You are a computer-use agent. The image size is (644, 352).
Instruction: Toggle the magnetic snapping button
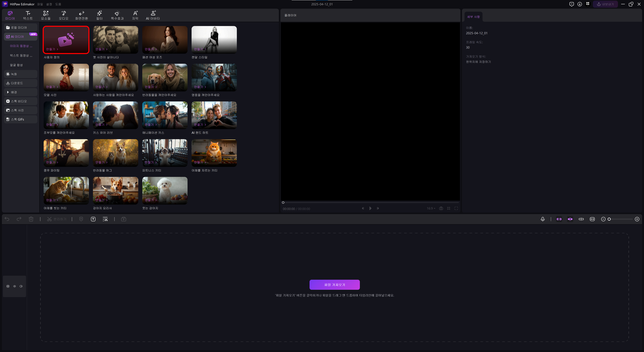(x=570, y=219)
